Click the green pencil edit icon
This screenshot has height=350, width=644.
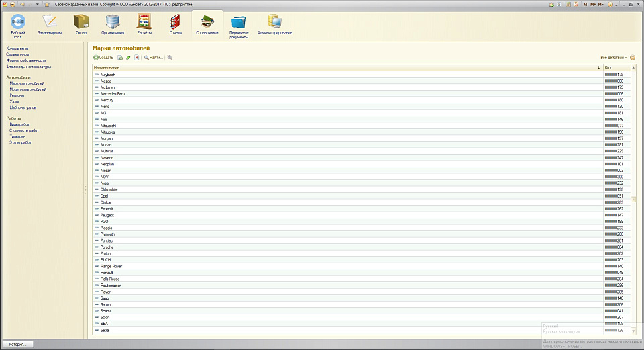click(128, 58)
